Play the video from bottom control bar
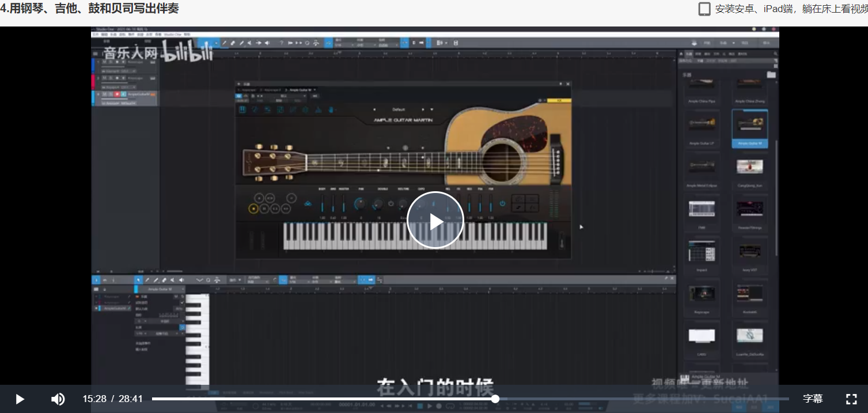This screenshot has width=868, height=413. point(20,399)
